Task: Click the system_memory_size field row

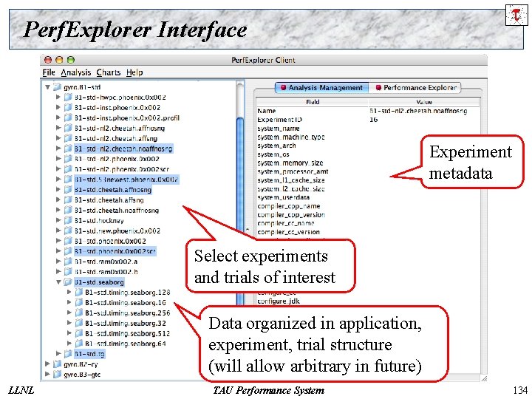Action: [290, 163]
